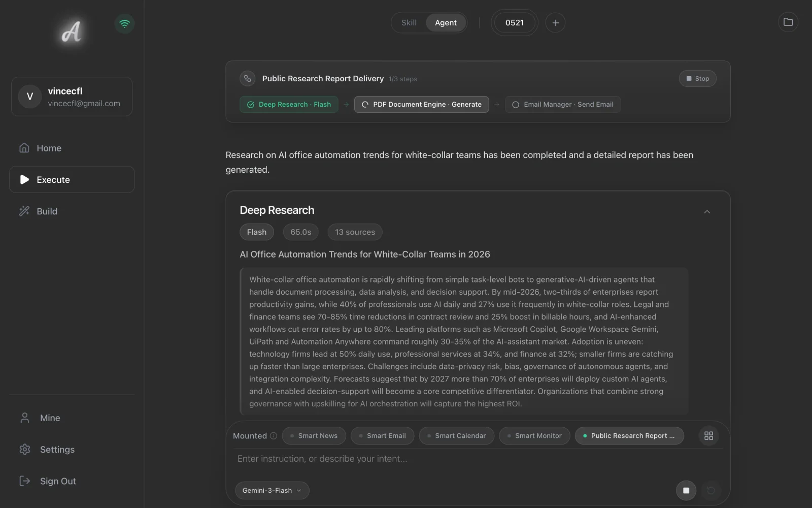The width and height of the screenshot is (812, 508).
Task: Toggle the Smart Monitor mounted skill
Action: [534, 436]
